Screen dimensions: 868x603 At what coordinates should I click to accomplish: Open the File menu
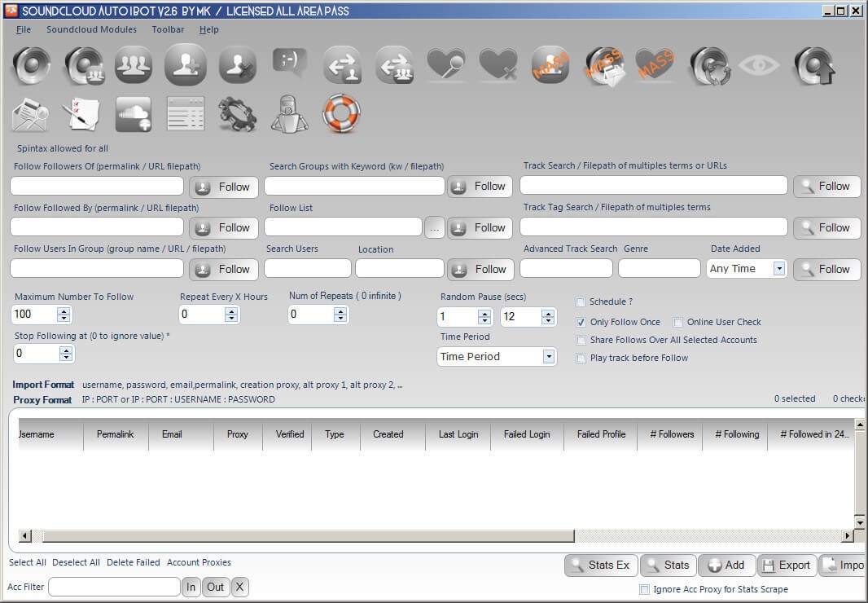tap(24, 29)
